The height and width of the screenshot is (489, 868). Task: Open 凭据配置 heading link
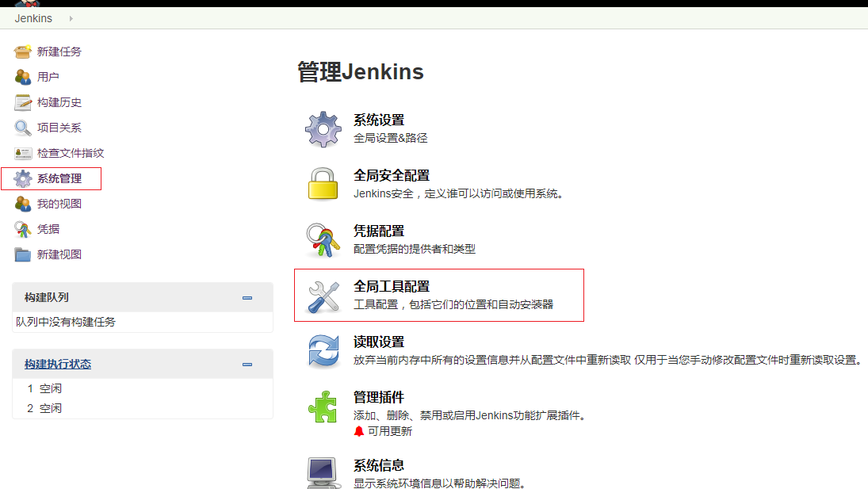coord(379,231)
